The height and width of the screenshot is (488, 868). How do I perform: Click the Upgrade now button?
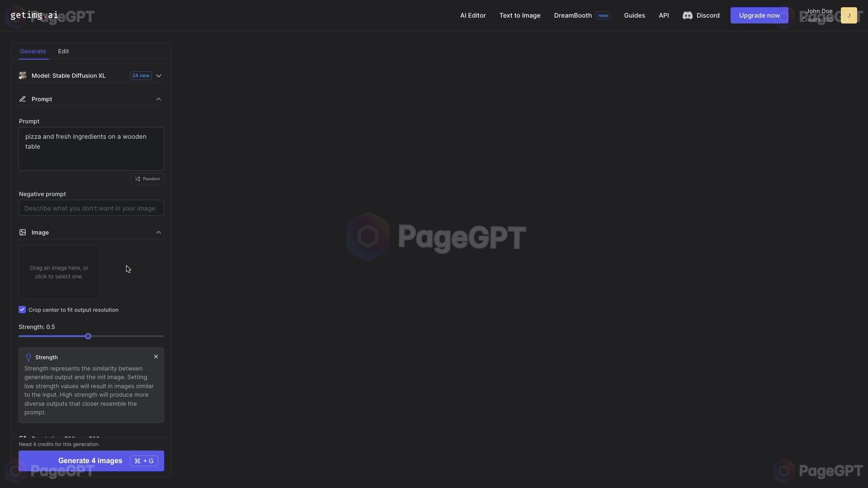tap(759, 15)
